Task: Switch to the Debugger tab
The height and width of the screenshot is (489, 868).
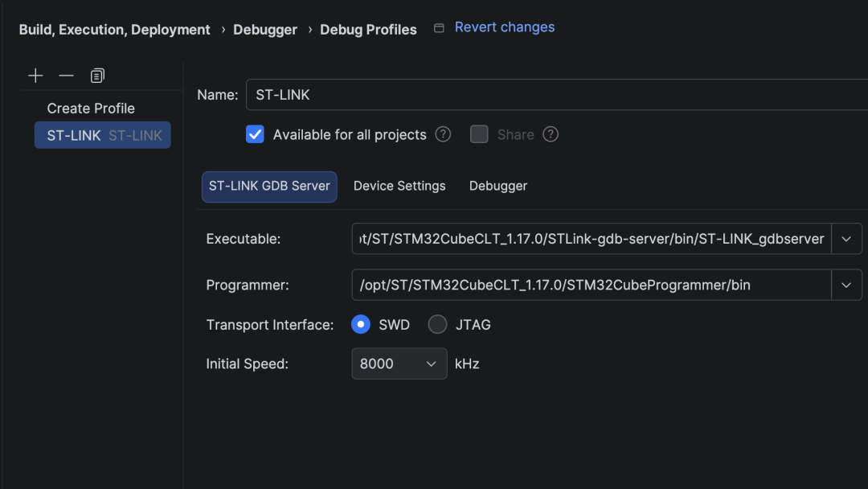Action: [498, 186]
